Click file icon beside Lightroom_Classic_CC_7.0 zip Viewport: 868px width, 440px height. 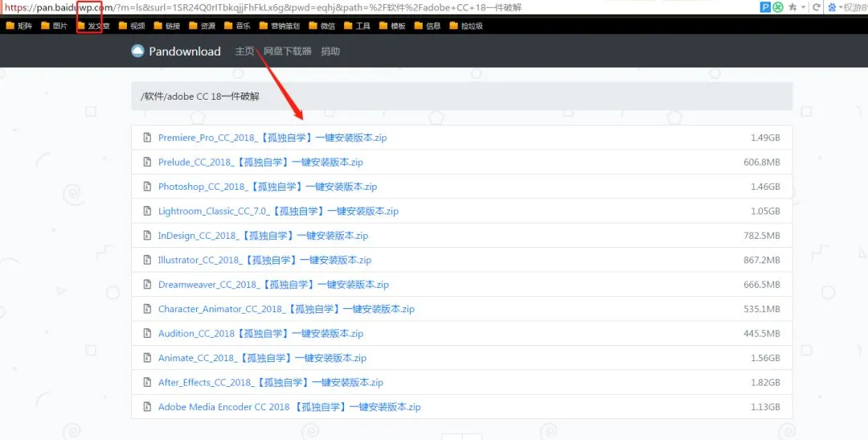147,211
